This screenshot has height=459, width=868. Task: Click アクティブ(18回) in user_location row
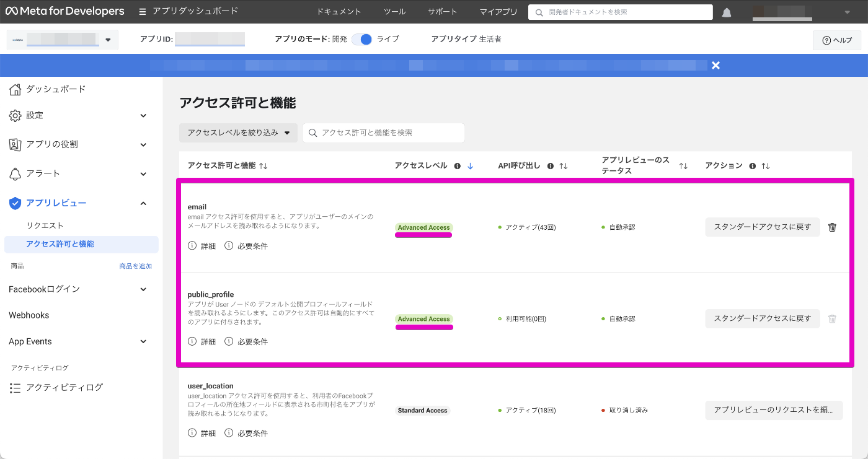tap(527, 411)
